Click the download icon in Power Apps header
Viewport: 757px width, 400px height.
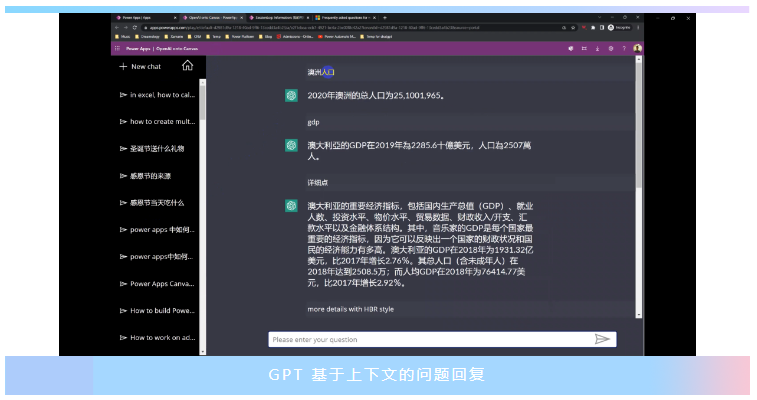pyautogui.click(x=597, y=49)
